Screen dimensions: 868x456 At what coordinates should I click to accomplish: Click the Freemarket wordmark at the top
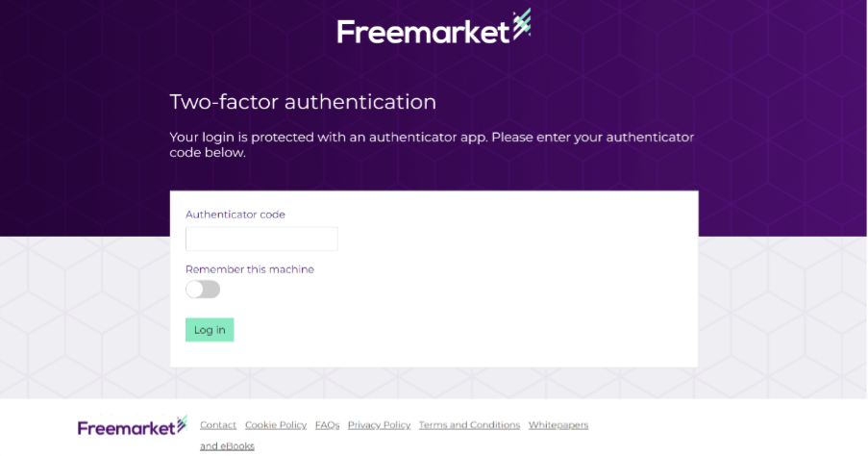[422, 32]
